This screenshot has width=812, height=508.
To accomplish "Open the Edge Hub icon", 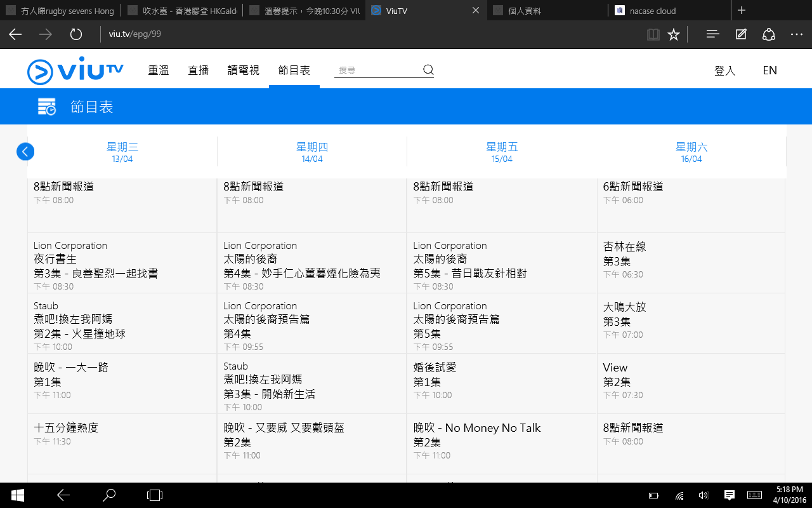I will [x=712, y=34].
